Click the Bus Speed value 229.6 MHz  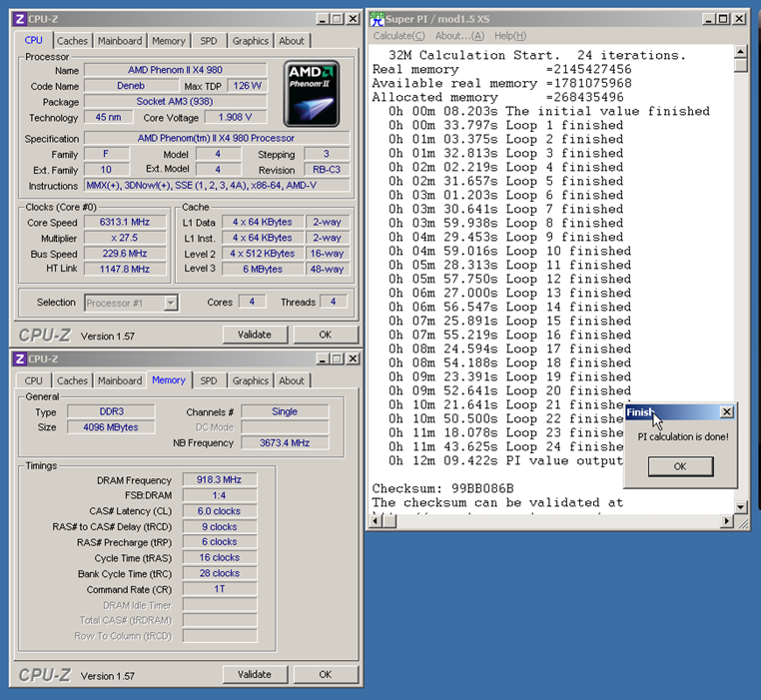(125, 254)
